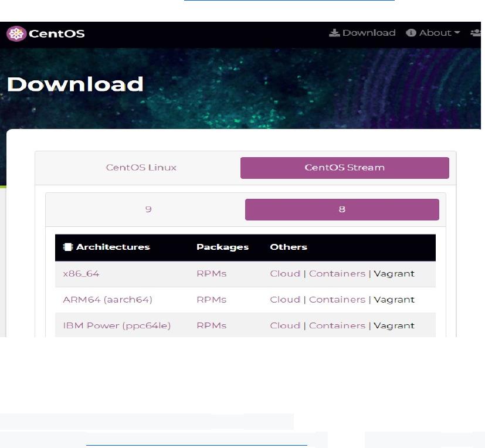Switch to version 9 tab

[x=148, y=209]
